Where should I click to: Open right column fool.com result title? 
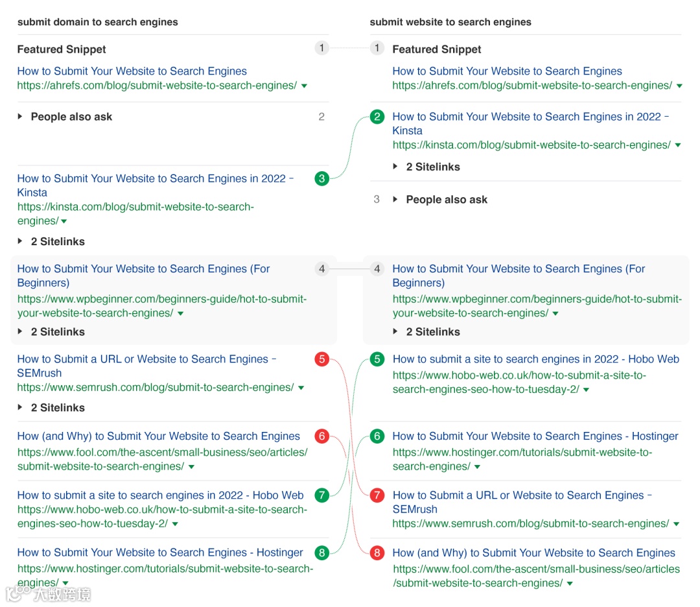pos(534,553)
